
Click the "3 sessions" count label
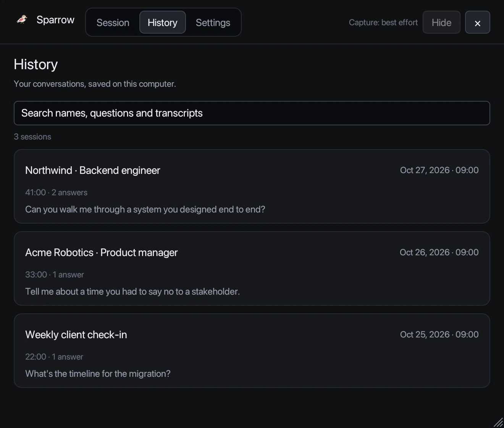click(x=32, y=137)
